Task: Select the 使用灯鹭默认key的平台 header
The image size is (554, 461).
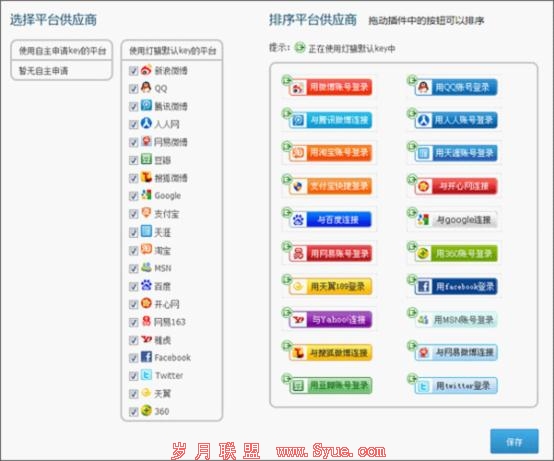Action: [x=172, y=51]
